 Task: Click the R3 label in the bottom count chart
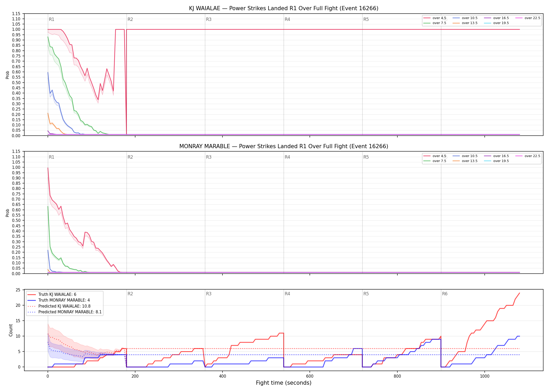click(x=209, y=294)
